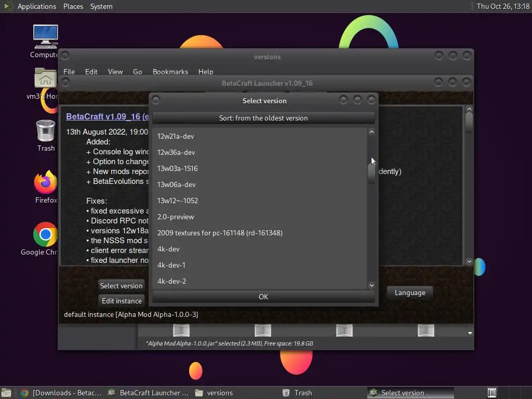Click the menu logo icon beside Applications
532x399 pixels.
[x=8, y=6]
